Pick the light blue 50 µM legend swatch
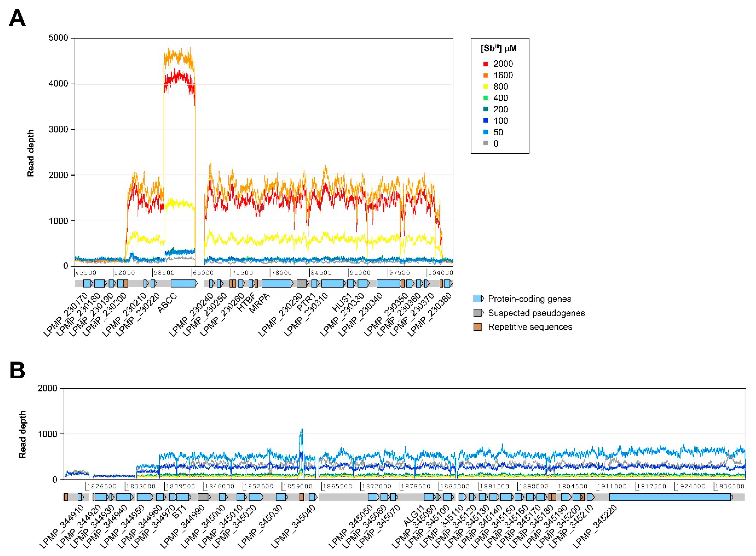The image size is (756, 556). click(486, 132)
